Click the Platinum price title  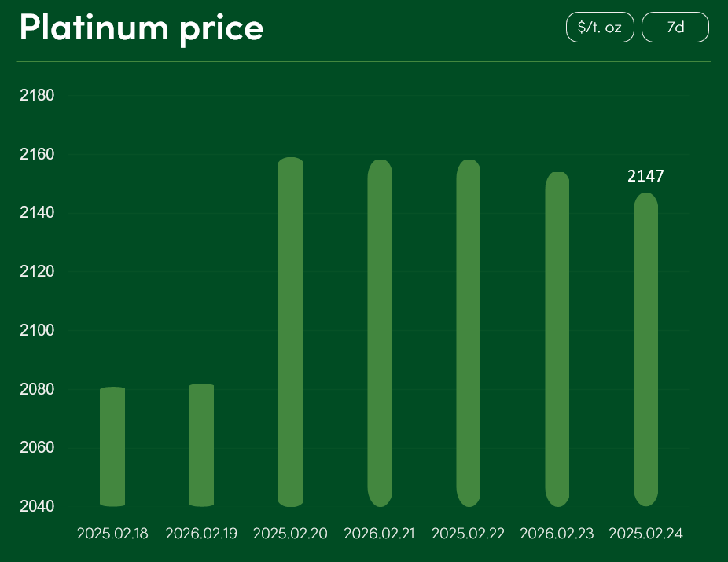(142, 28)
